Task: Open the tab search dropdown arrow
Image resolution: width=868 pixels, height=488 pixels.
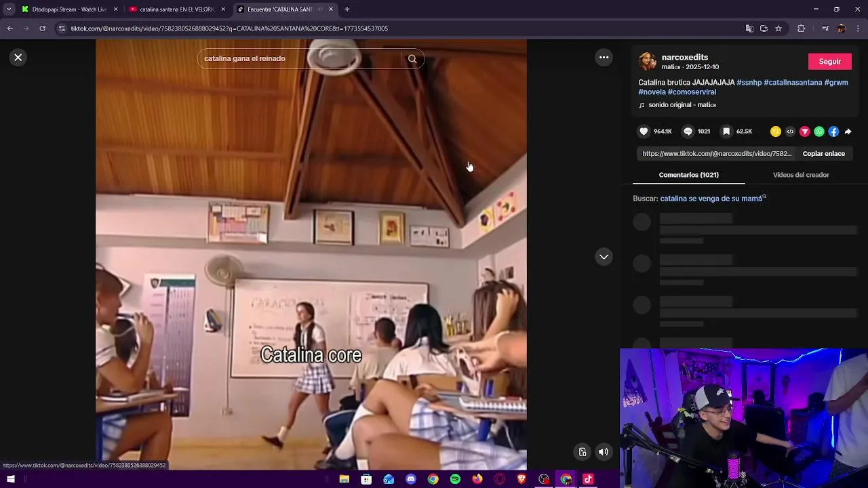Action: (x=9, y=9)
